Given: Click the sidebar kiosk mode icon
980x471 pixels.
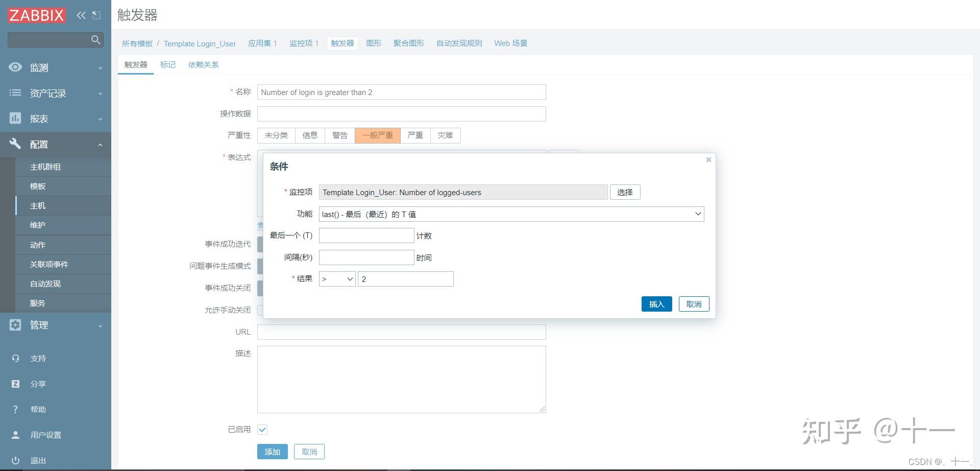Looking at the screenshot, I should pos(96,15).
